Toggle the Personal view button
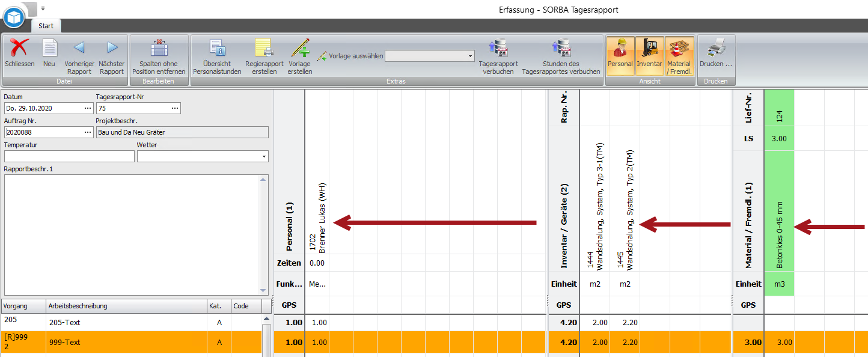Screen dimensions: 868x357 pos(620,55)
